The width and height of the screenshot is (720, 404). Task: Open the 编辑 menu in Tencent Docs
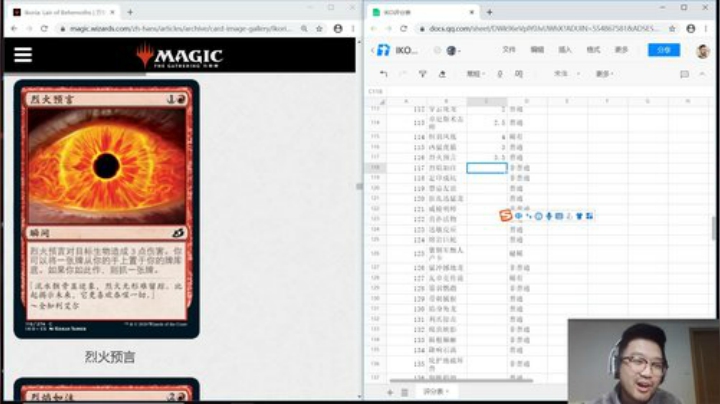click(x=537, y=50)
